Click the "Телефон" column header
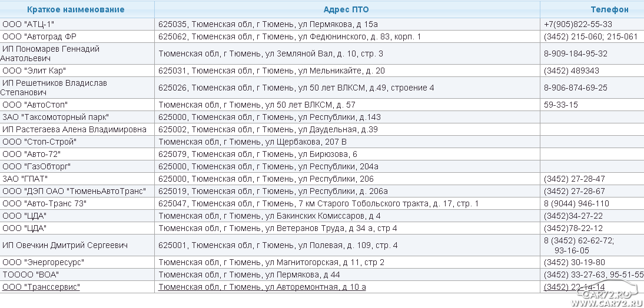 point(609,9)
